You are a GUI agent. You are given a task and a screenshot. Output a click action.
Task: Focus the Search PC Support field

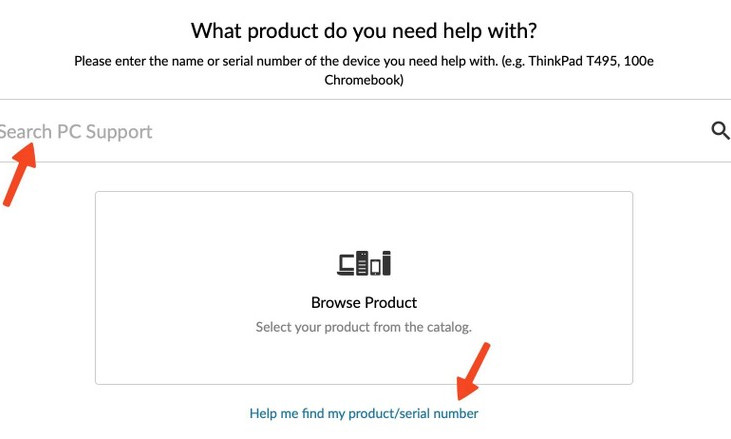point(354,131)
